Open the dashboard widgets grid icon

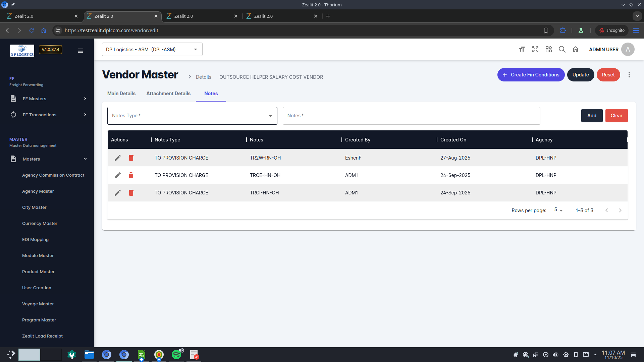(549, 50)
